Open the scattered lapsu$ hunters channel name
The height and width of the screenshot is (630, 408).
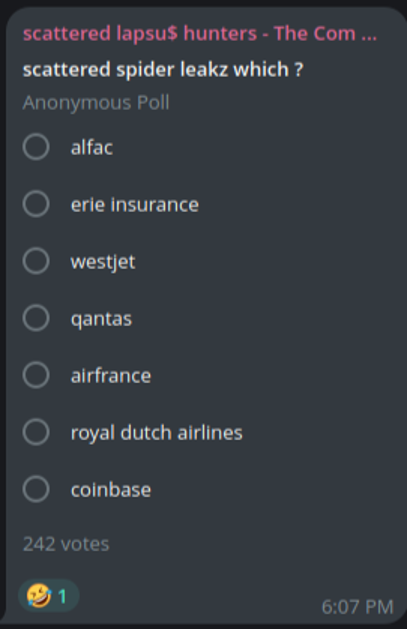(200, 33)
